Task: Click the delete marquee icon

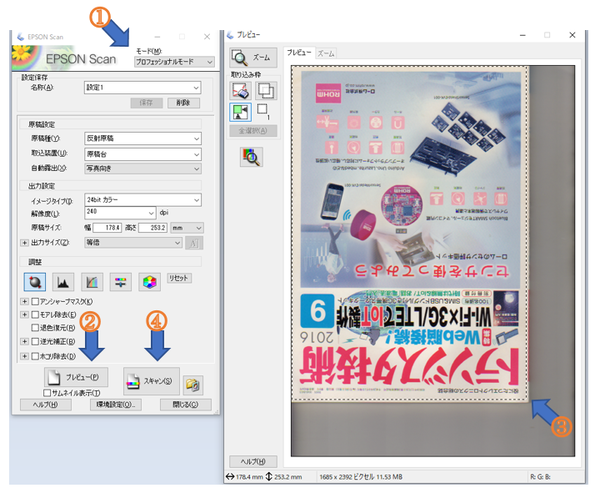Action: 240,91
